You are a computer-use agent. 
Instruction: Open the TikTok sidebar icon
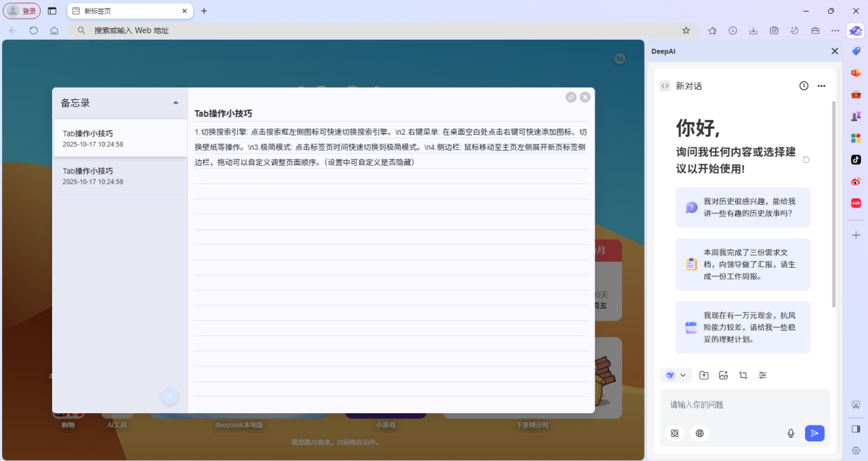point(856,160)
